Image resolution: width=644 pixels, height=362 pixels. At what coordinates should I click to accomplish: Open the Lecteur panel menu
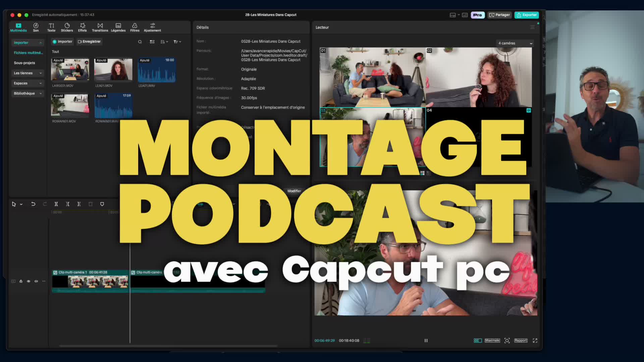tap(532, 27)
